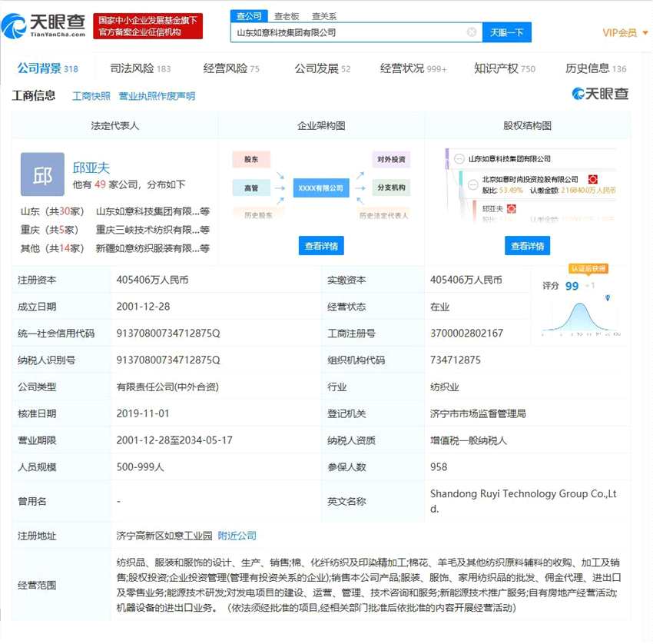Click the founding date 2001-12-28
Screen dimensions: 653x644
143,307
